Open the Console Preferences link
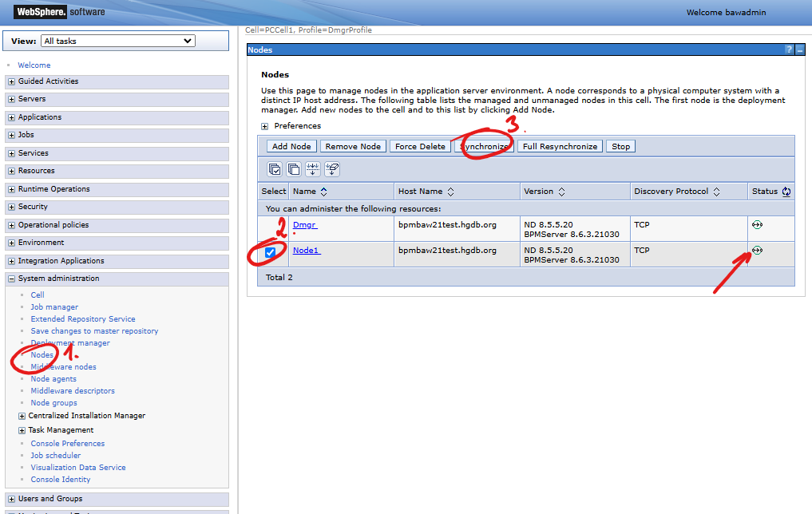Image resolution: width=812 pixels, height=514 pixels. pyautogui.click(x=67, y=444)
